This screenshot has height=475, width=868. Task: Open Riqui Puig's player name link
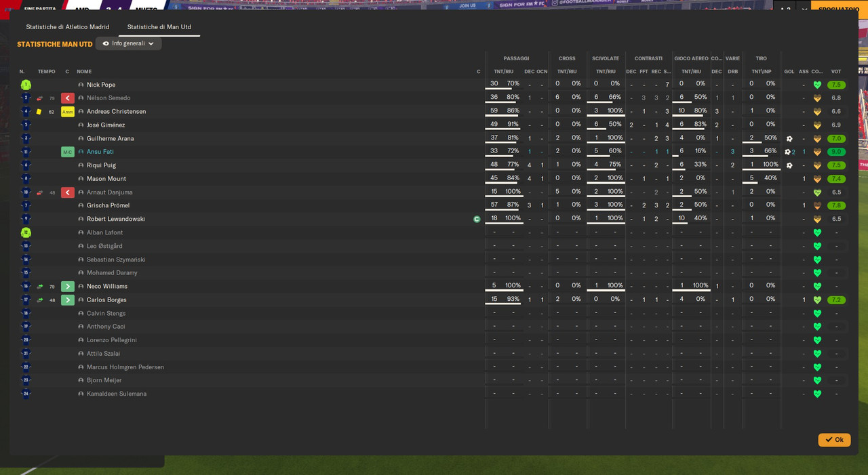click(101, 165)
